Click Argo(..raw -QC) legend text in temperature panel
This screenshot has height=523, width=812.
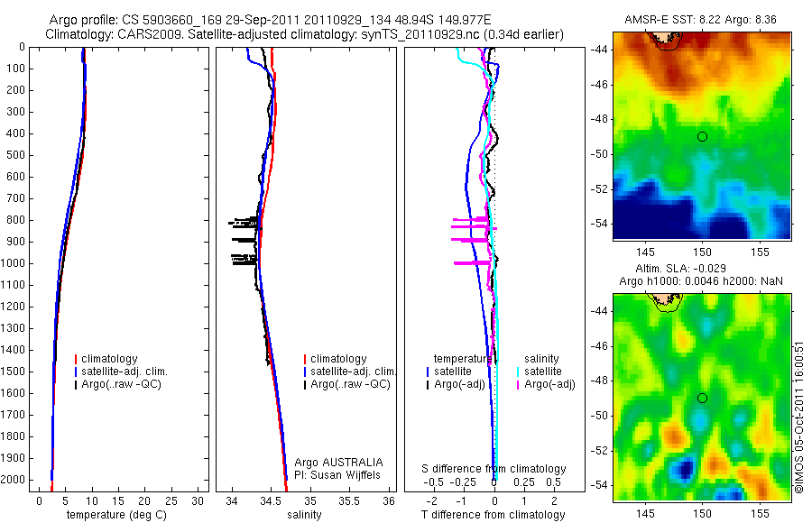(x=121, y=384)
